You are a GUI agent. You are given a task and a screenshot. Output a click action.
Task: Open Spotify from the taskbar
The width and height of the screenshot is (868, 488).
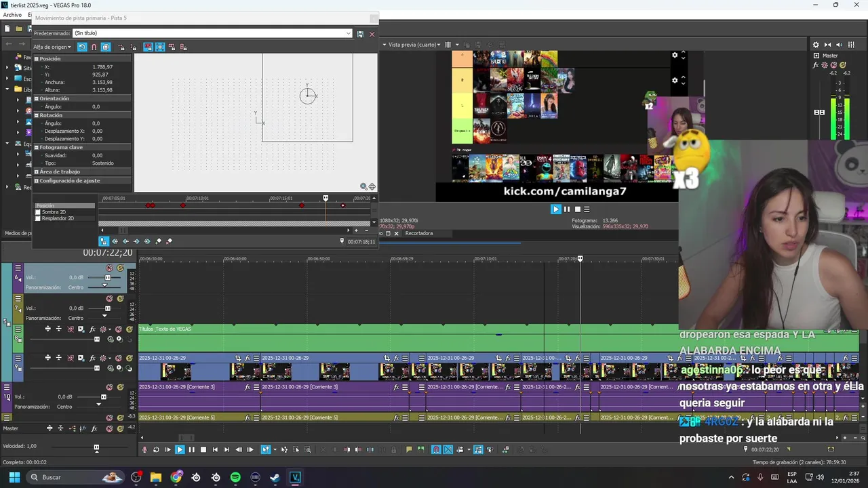235,477
